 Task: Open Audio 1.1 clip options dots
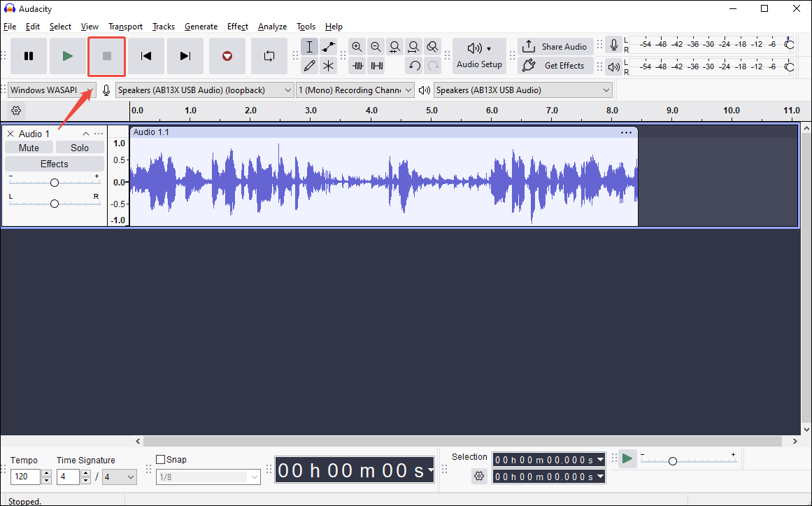pos(626,133)
